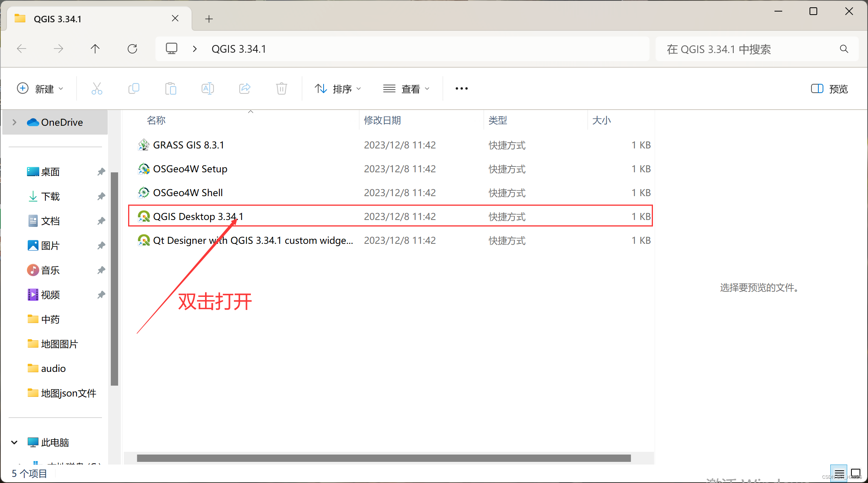Open the 查看 view menu
868x483 pixels.
click(406, 89)
